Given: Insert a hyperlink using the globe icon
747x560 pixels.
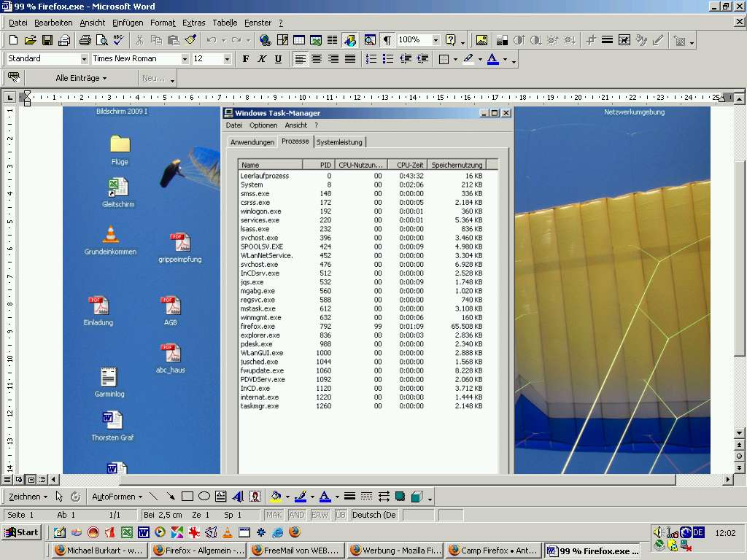Looking at the screenshot, I should [265, 40].
